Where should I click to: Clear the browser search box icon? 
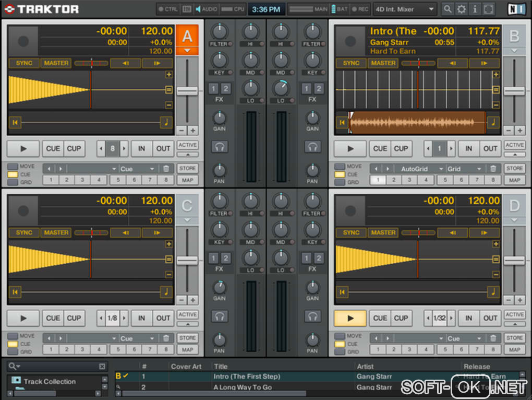[x=102, y=367]
